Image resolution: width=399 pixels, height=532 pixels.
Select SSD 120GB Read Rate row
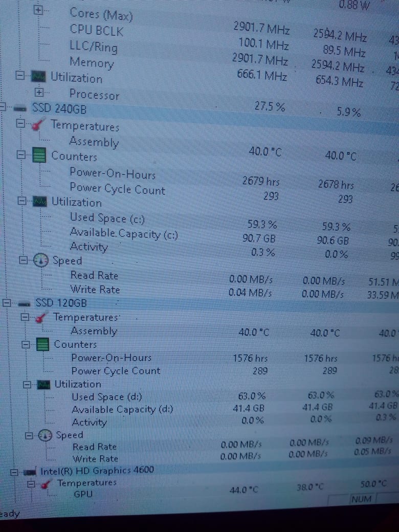click(95, 447)
